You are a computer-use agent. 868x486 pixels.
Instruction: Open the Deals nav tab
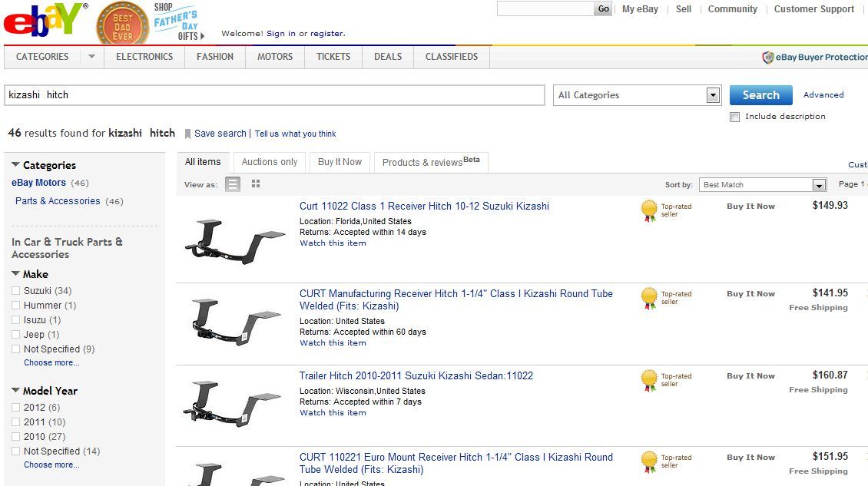pyautogui.click(x=388, y=57)
